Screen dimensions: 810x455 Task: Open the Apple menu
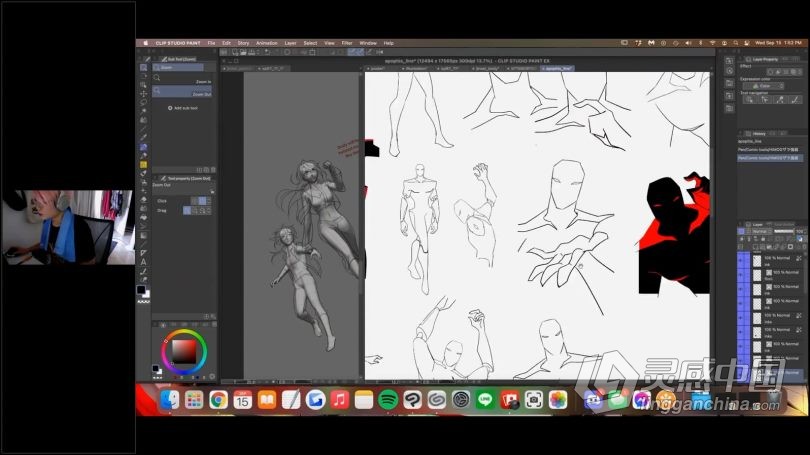point(145,43)
